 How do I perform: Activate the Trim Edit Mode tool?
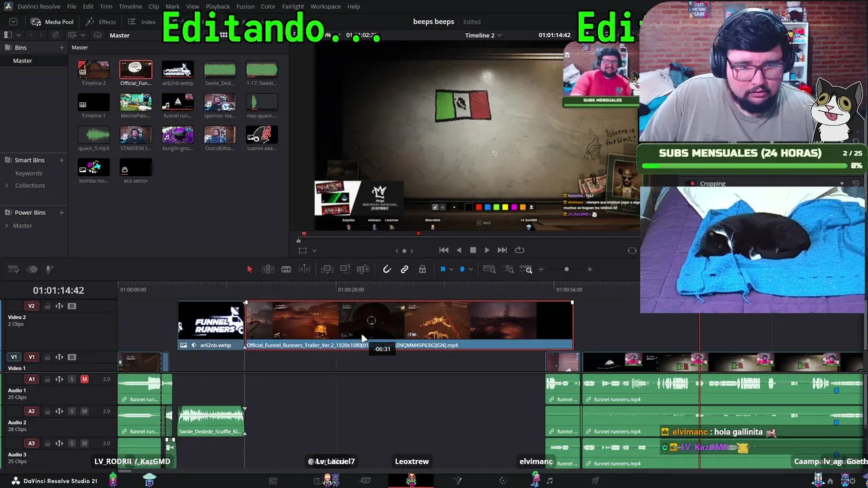268,269
